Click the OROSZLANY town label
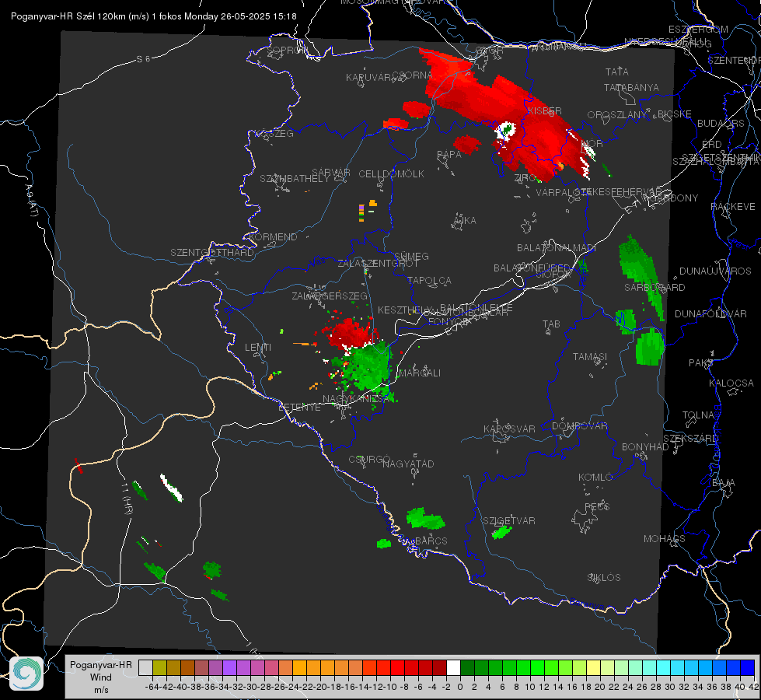Screen dimensions: 761x700 pyautogui.click(x=617, y=114)
